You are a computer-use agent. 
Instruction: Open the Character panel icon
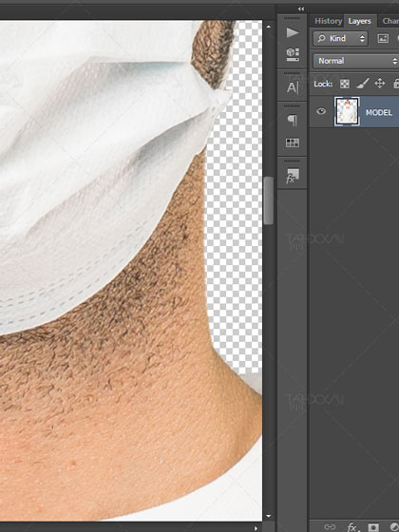(293, 87)
